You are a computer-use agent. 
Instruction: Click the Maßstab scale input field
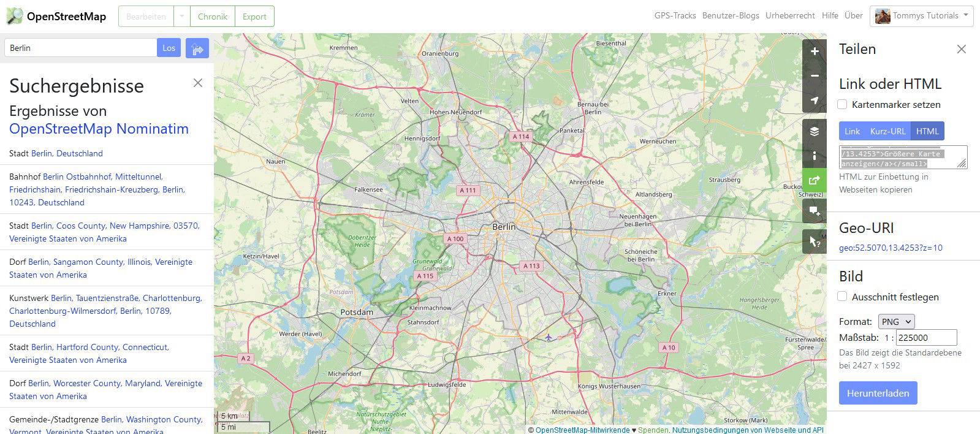pyautogui.click(x=926, y=337)
